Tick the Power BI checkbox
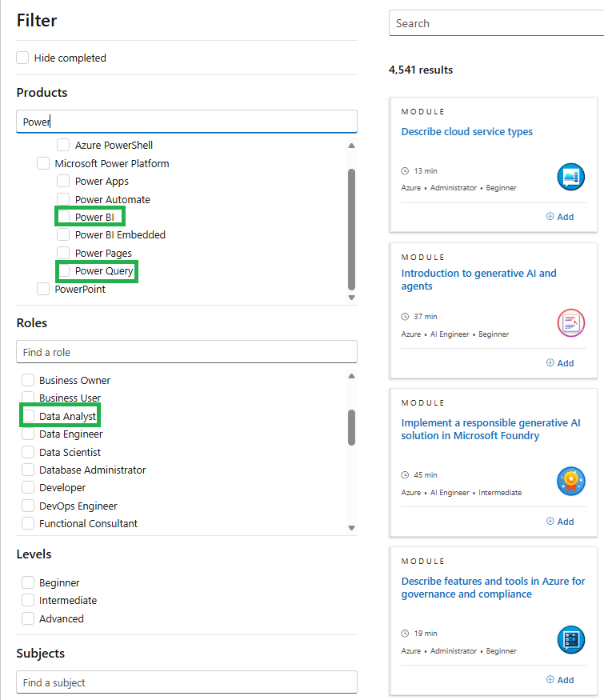Image resolution: width=604 pixels, height=700 pixels. pos(63,217)
